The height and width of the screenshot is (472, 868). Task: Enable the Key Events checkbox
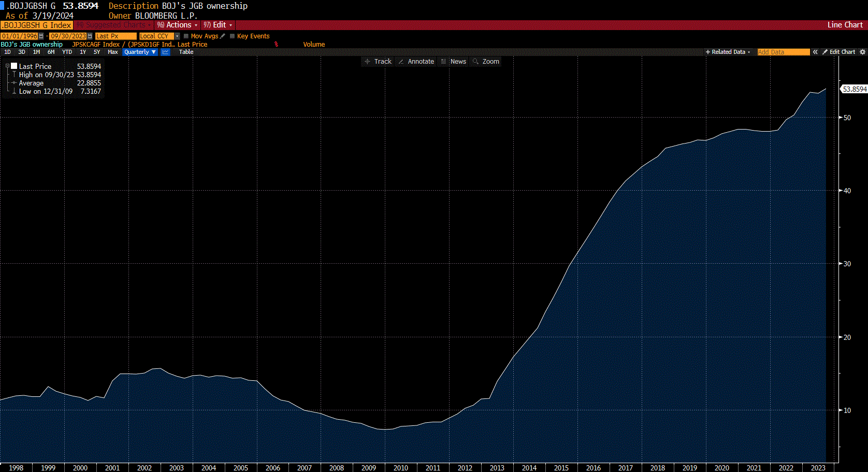[x=232, y=36]
